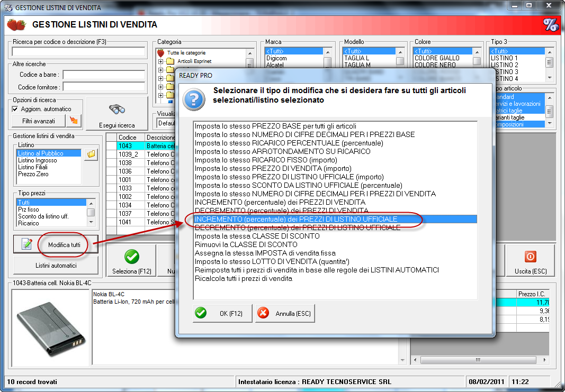Focus the Codice fornitore input field
Screen dimensions: 565x392
(104, 87)
